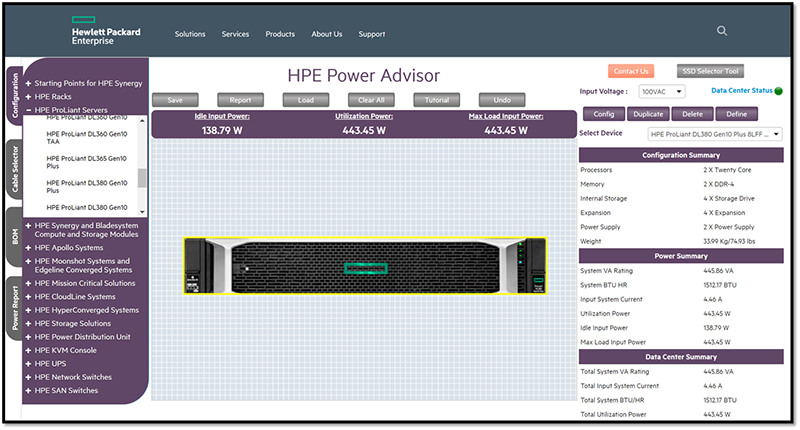
Task: Expand Starting Points for HPE Synergy
Action: tap(28, 83)
